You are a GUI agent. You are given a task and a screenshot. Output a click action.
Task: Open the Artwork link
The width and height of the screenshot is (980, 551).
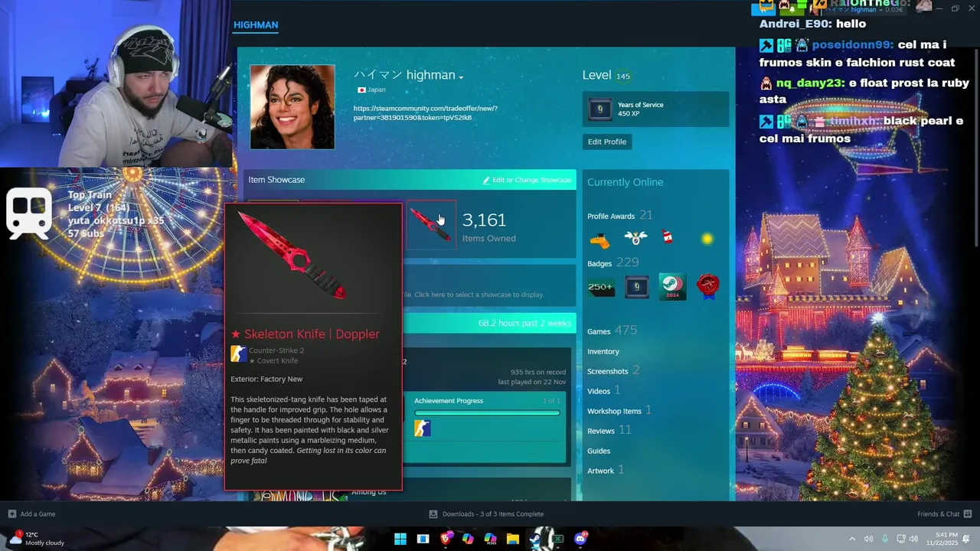tap(600, 471)
